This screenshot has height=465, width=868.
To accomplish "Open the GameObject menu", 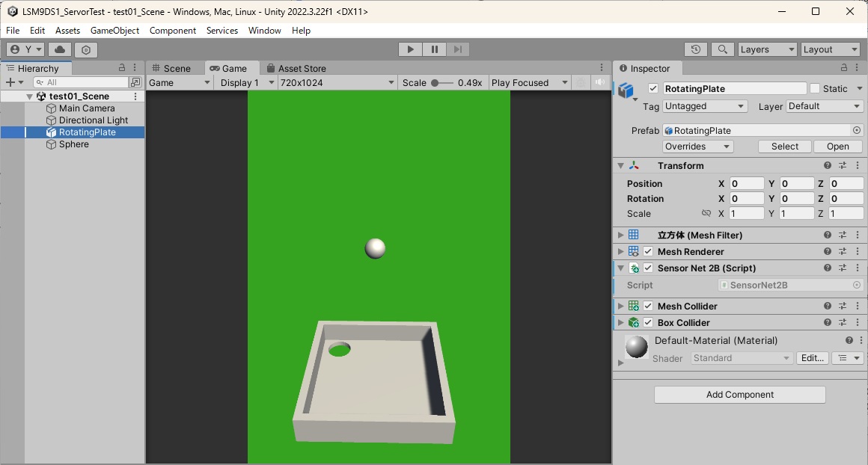I will [114, 31].
